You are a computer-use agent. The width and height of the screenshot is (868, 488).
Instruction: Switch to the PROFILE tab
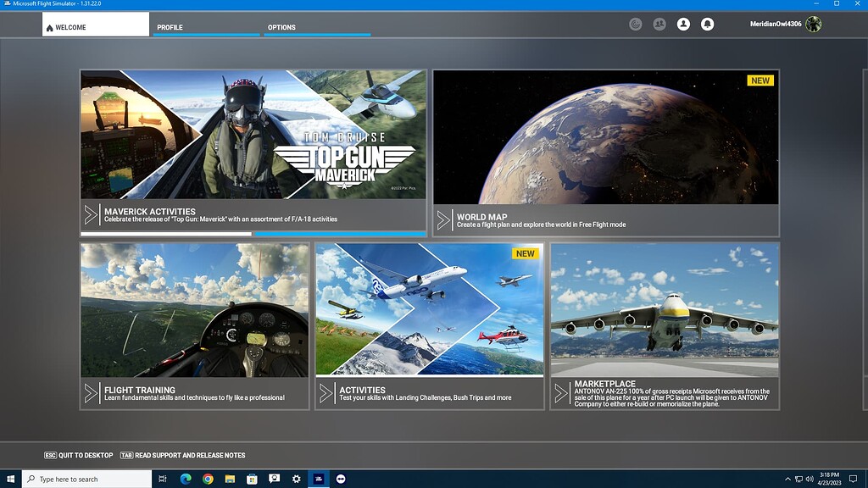coord(170,27)
